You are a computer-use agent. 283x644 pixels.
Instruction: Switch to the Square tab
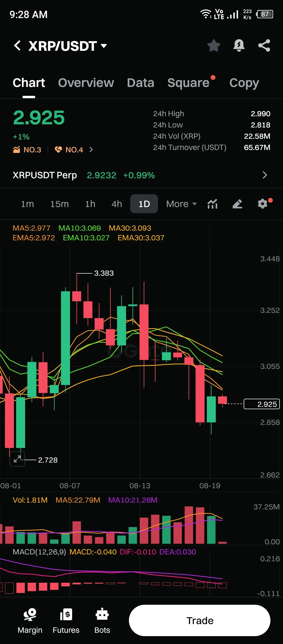point(188,83)
